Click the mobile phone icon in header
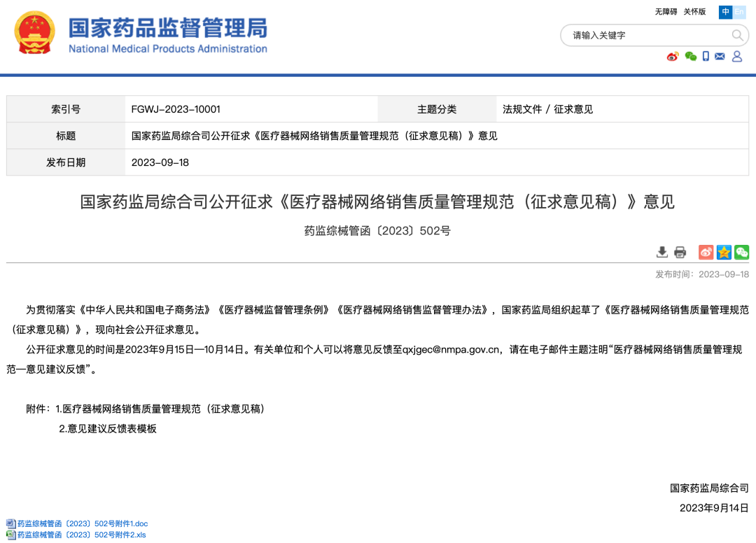The width and height of the screenshot is (756, 543). (706, 57)
